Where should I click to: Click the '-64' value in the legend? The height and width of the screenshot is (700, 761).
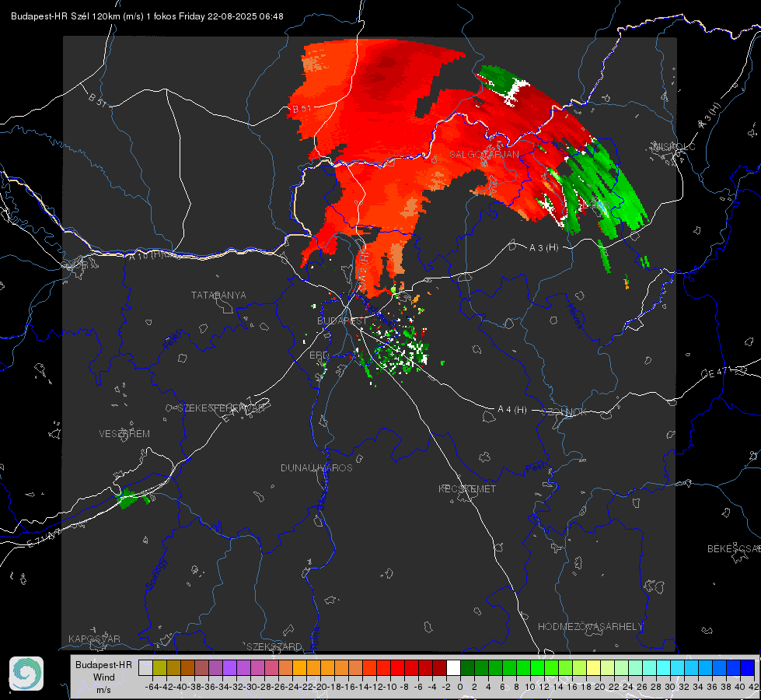[152, 687]
